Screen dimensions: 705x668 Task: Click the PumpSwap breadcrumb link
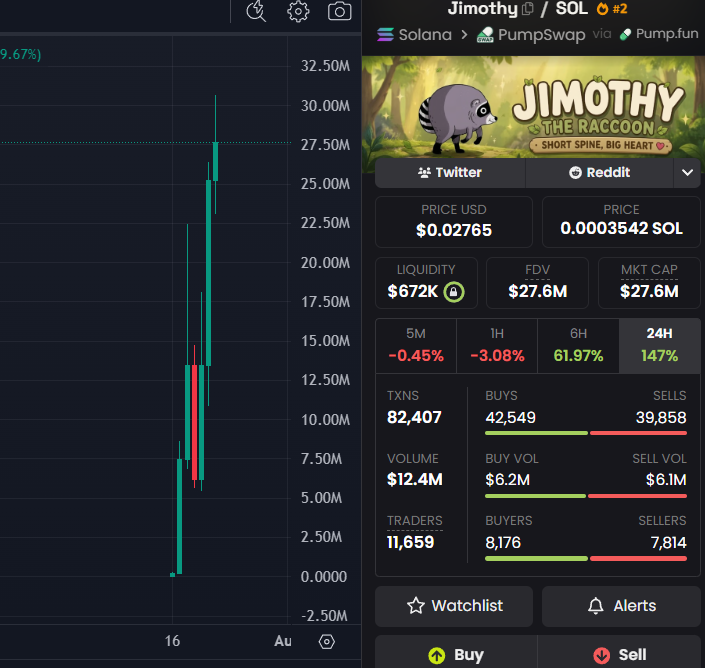[x=541, y=35]
